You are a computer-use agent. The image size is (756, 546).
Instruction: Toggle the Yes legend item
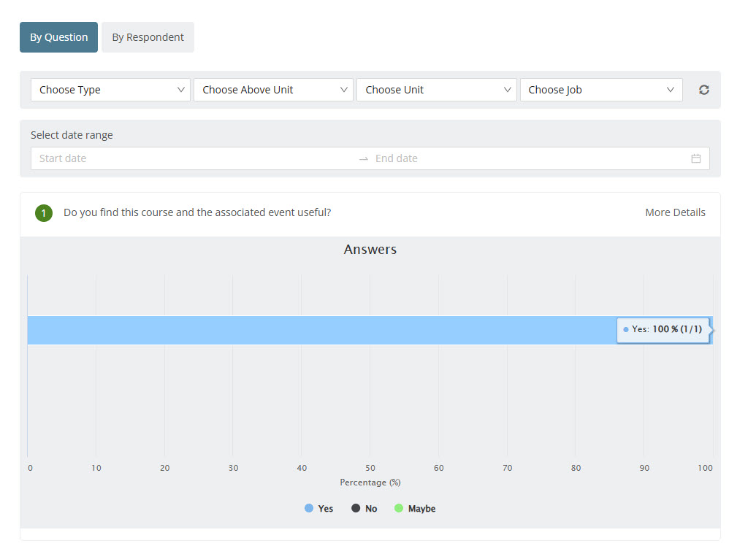[319, 509]
